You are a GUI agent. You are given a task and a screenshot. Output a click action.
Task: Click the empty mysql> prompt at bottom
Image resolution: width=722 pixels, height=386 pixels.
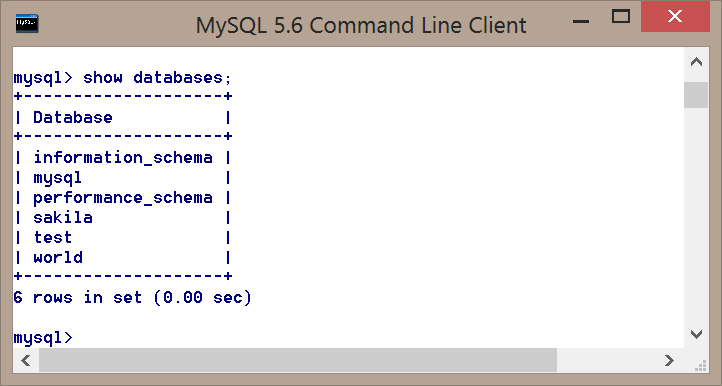click(x=43, y=338)
